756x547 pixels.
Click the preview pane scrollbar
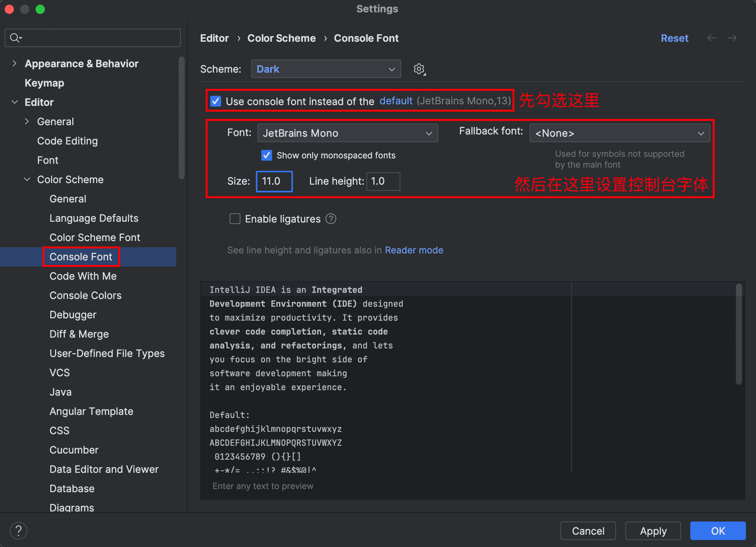(x=739, y=334)
